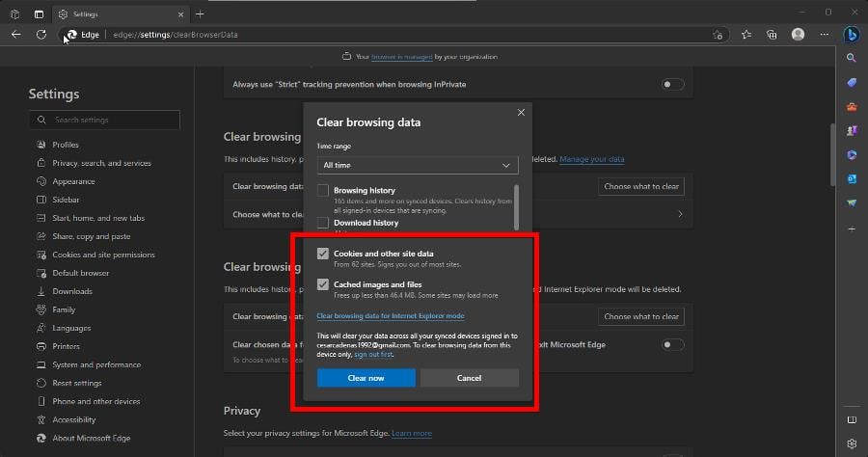Open the Manage your data link
Screen dimensions: 868x457
[x=592, y=159]
